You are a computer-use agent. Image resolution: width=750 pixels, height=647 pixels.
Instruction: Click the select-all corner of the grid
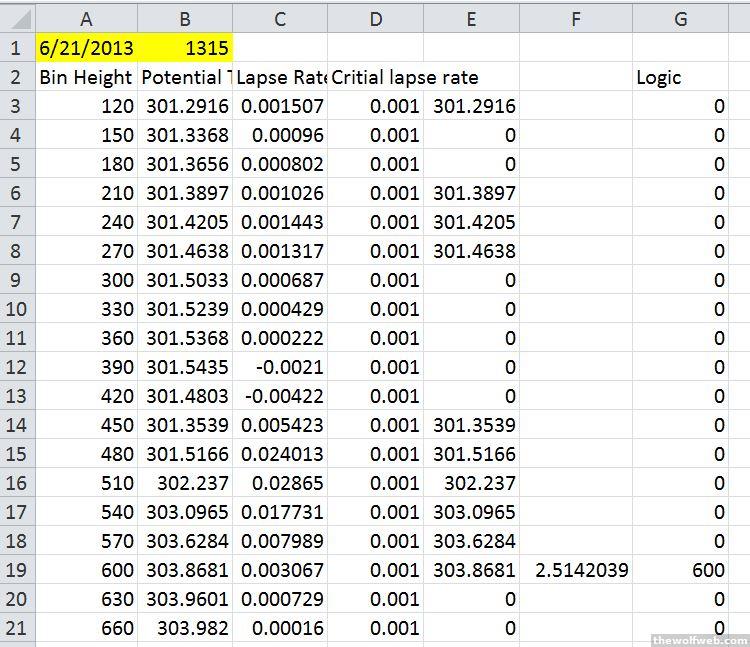tap(17, 17)
